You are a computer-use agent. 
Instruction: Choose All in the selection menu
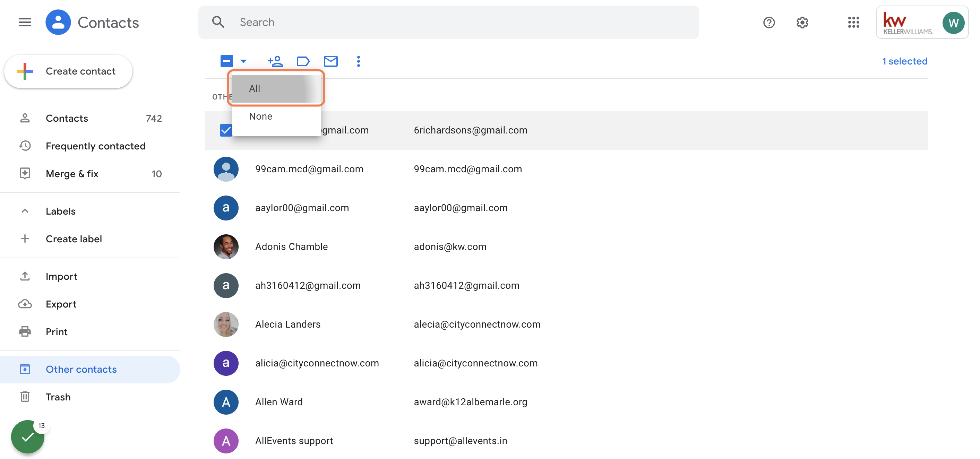click(277, 88)
